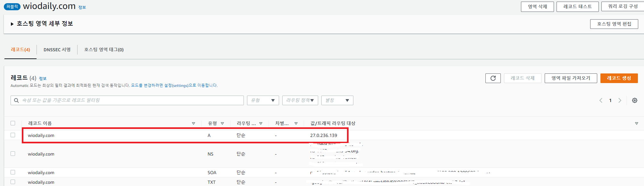Click the 레코드 이름 column header

(40, 123)
